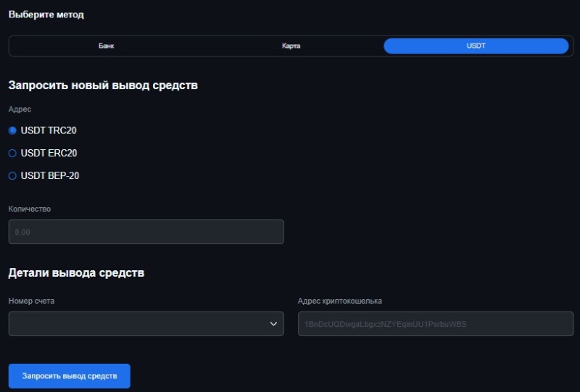Click the TRC20 option label text
580x392 pixels.
click(49, 130)
